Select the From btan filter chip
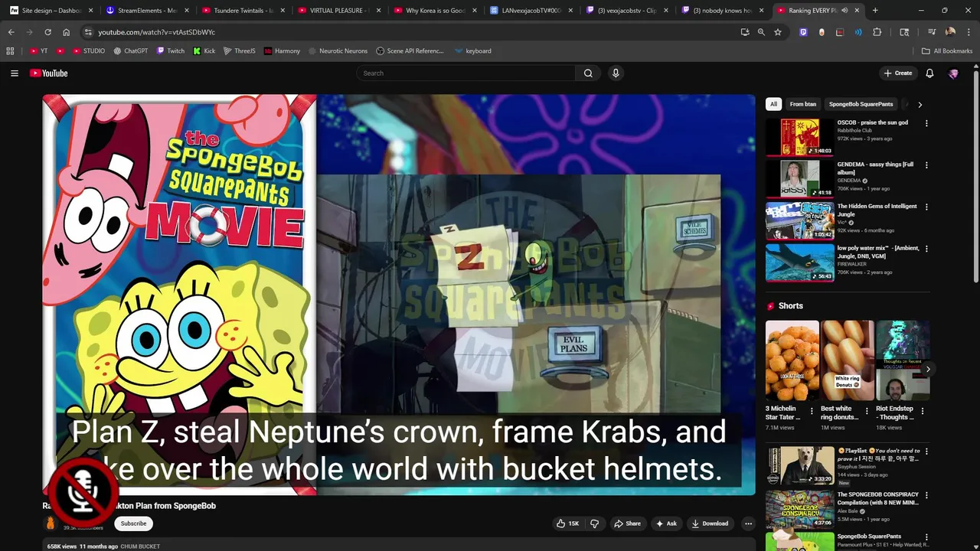The image size is (980, 551). point(803,104)
